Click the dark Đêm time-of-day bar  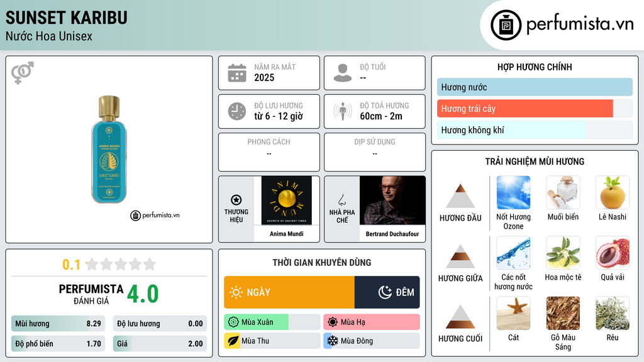pyautogui.click(x=387, y=292)
